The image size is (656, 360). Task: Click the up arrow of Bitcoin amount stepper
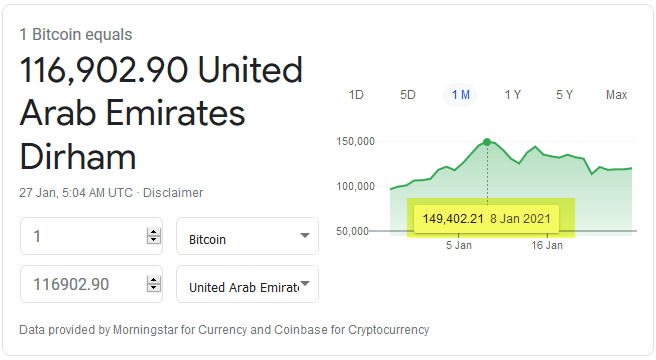tap(154, 232)
